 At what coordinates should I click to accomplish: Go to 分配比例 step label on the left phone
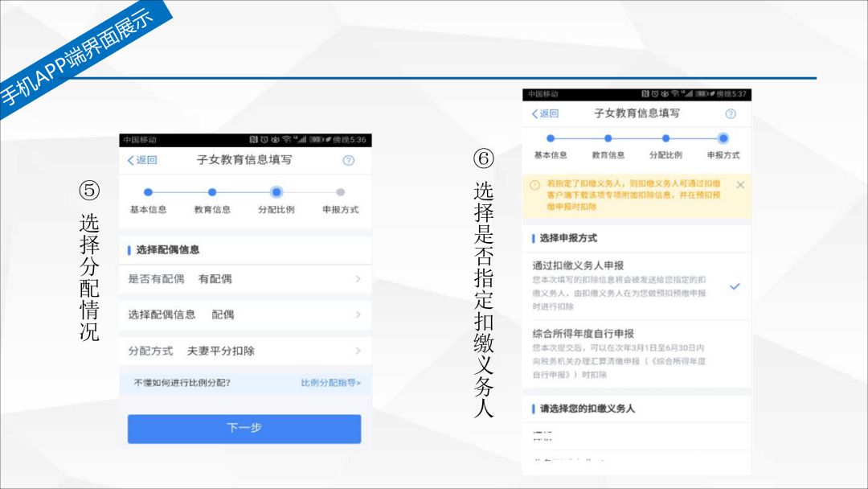point(276,210)
